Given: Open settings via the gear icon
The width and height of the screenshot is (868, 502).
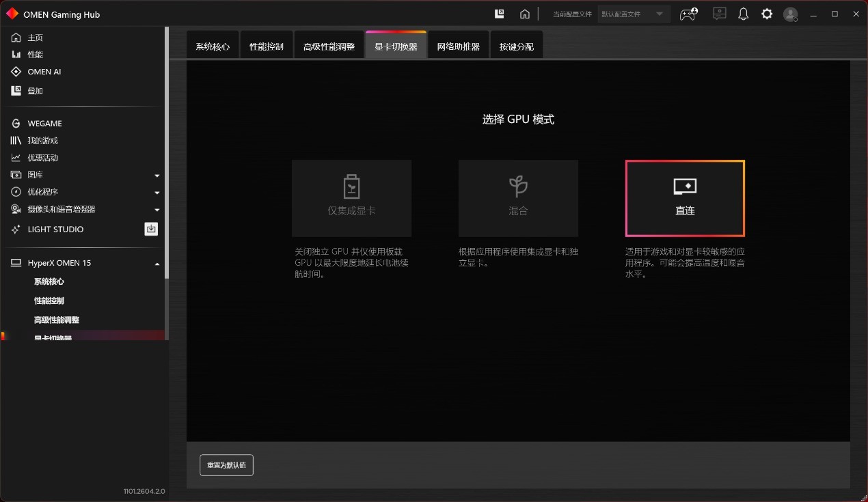Looking at the screenshot, I should 767,14.
